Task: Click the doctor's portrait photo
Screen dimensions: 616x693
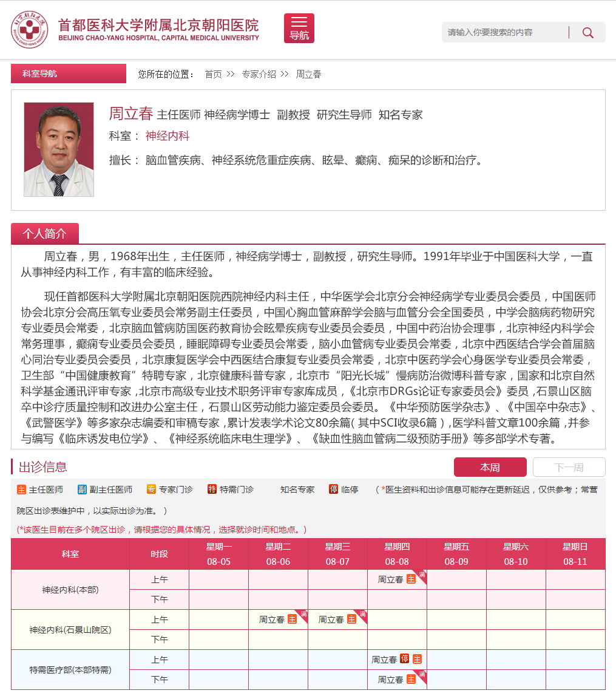Action: pyautogui.click(x=59, y=149)
